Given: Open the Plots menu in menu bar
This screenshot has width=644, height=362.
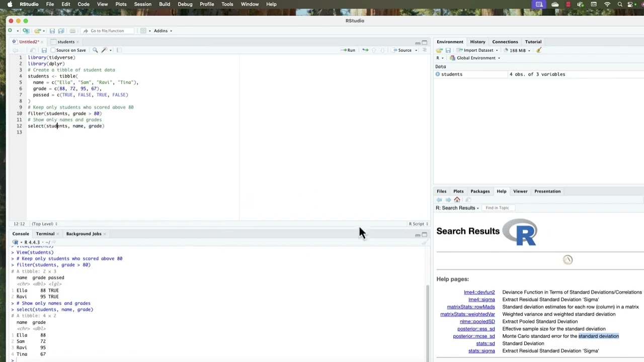Looking at the screenshot, I should coord(121,4).
